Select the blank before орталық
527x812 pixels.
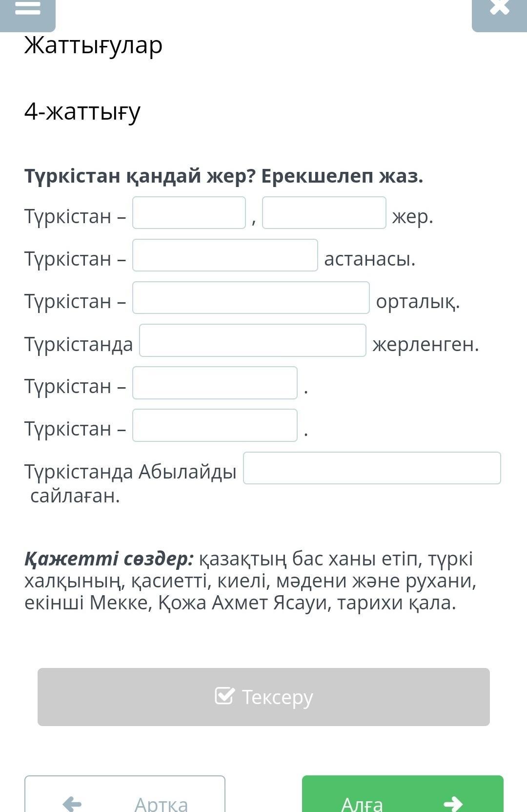pyautogui.click(x=251, y=298)
